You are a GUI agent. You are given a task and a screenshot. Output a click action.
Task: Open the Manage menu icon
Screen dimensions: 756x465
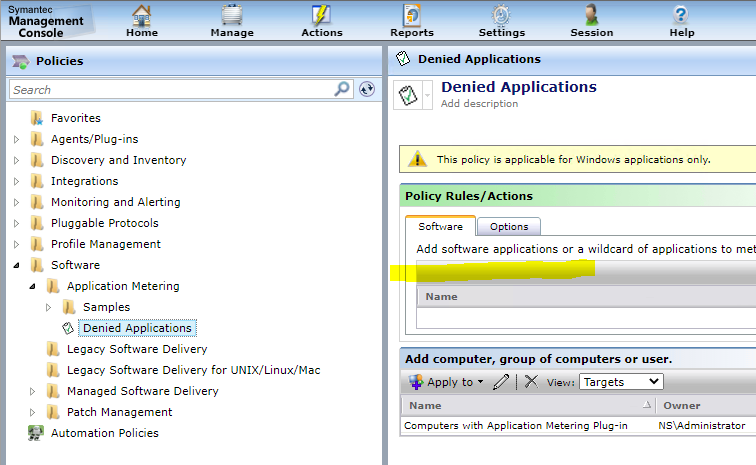[x=232, y=15]
